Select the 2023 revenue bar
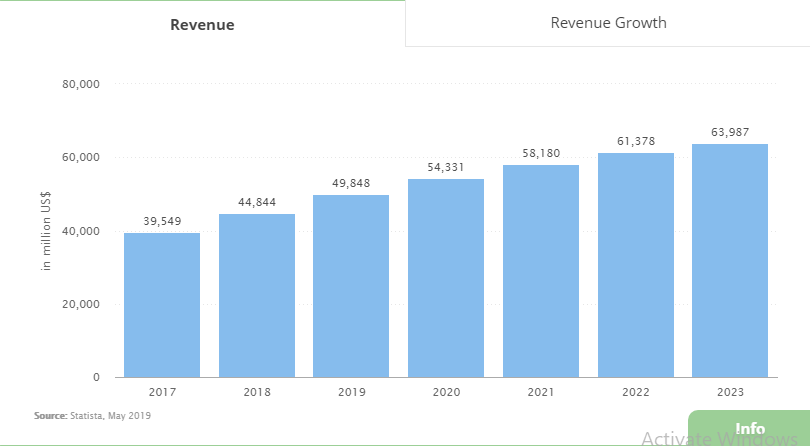 pos(730,260)
